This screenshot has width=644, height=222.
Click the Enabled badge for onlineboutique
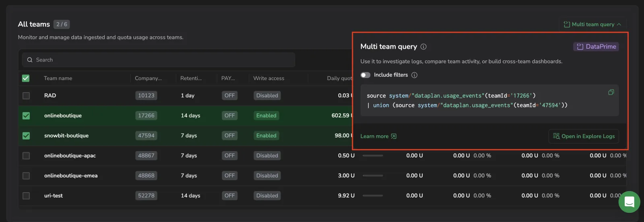coord(266,116)
